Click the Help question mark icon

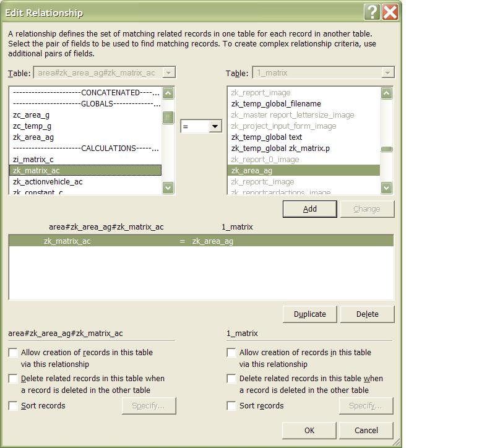372,12
